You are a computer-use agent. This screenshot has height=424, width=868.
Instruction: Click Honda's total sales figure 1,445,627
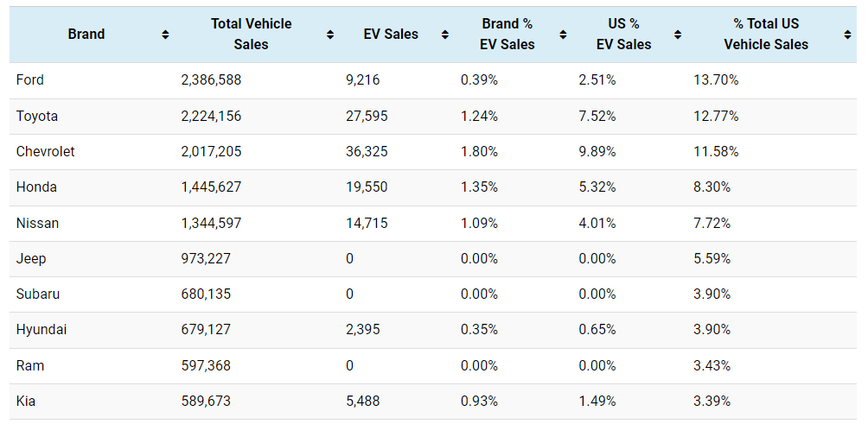pyautogui.click(x=211, y=187)
